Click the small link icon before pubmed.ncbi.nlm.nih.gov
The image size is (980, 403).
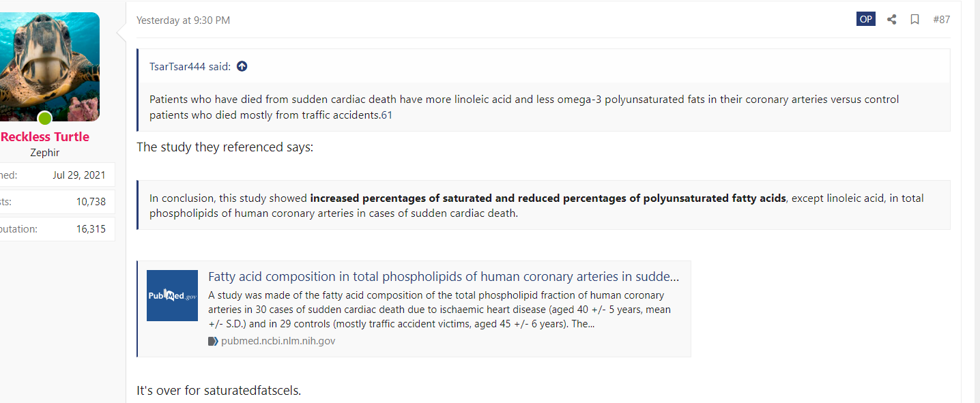tap(213, 341)
